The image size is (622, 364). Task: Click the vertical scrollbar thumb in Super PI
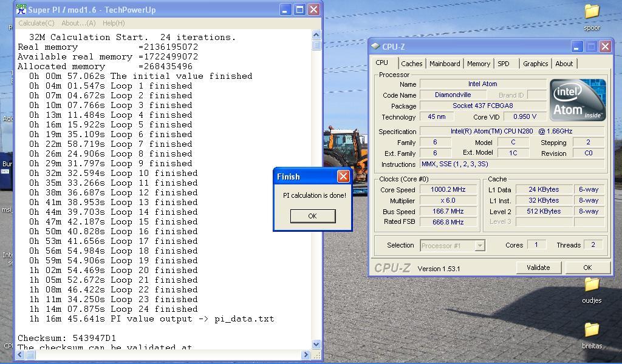coord(316,45)
